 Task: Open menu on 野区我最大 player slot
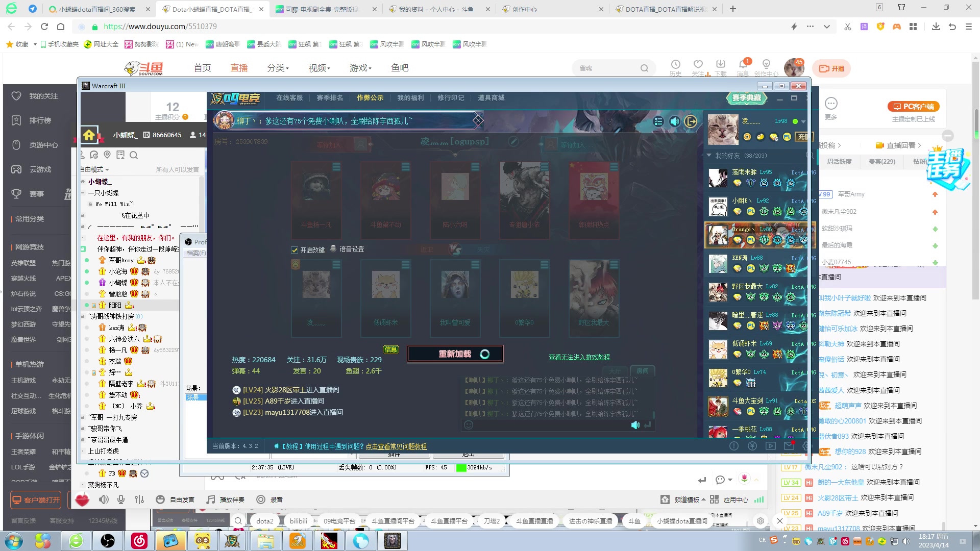pyautogui.click(x=614, y=265)
